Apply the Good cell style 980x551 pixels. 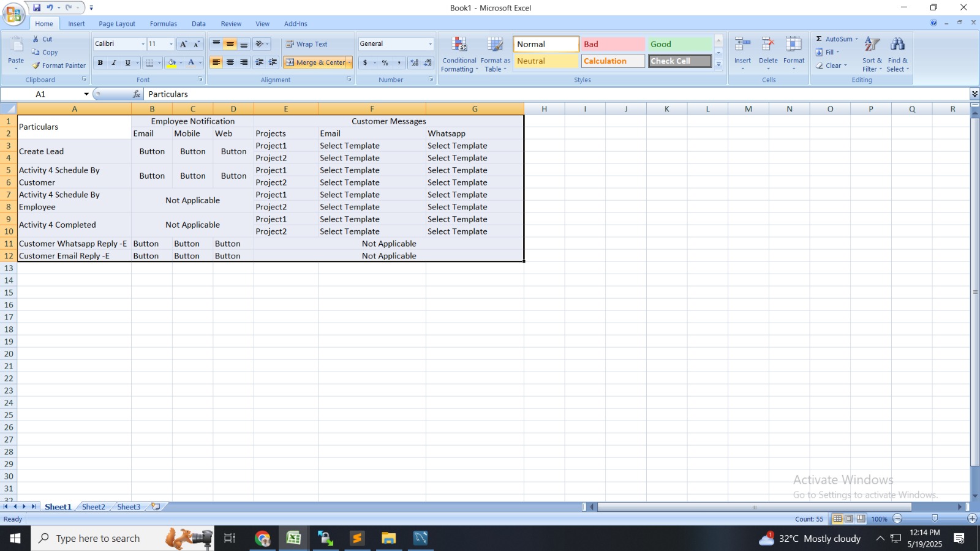(x=679, y=44)
